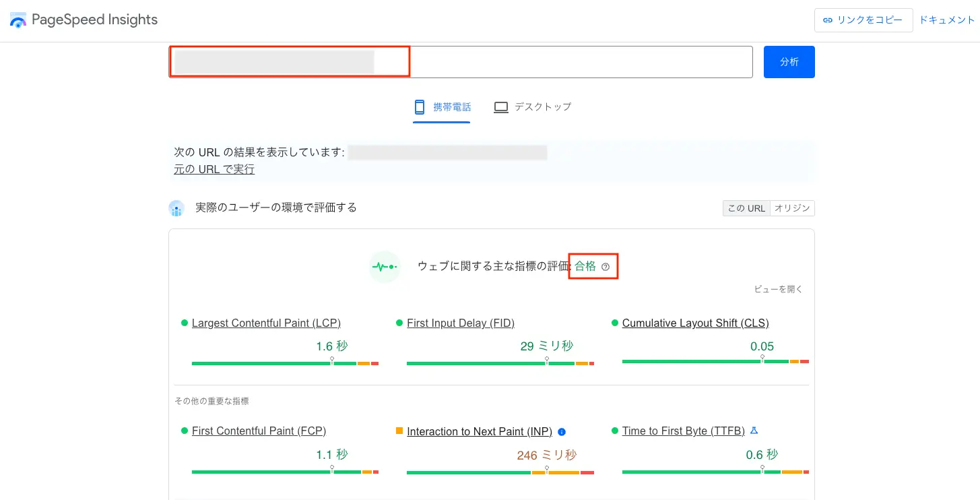This screenshot has height=500, width=980.
Task: Click the green pulse Core Web Vitals icon
Action: click(x=385, y=267)
